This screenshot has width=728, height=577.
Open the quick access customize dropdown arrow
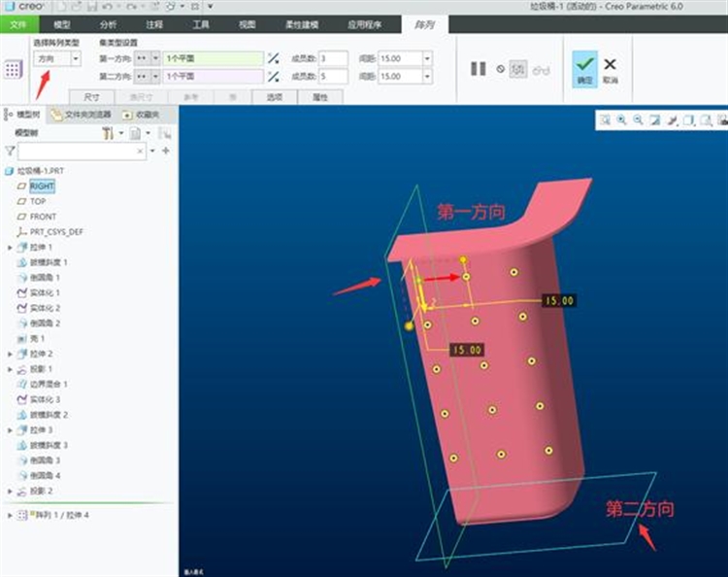[211, 7]
